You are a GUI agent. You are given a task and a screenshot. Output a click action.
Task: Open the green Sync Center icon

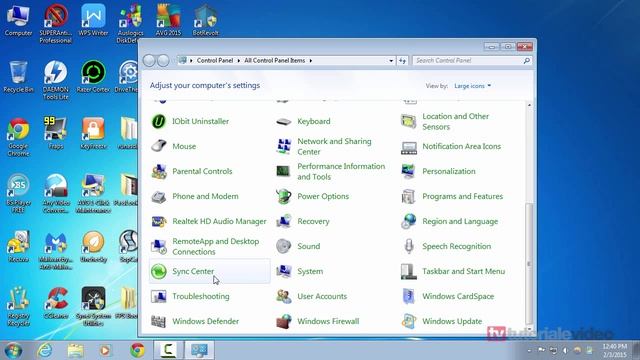[x=159, y=271]
